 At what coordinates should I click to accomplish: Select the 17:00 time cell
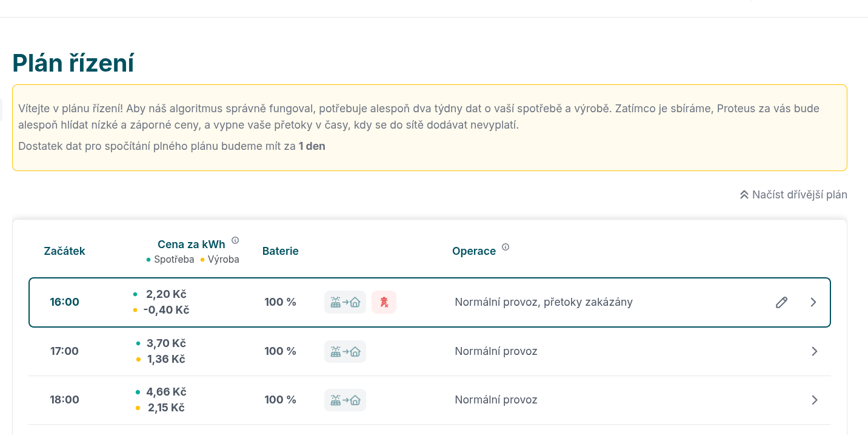[64, 351]
